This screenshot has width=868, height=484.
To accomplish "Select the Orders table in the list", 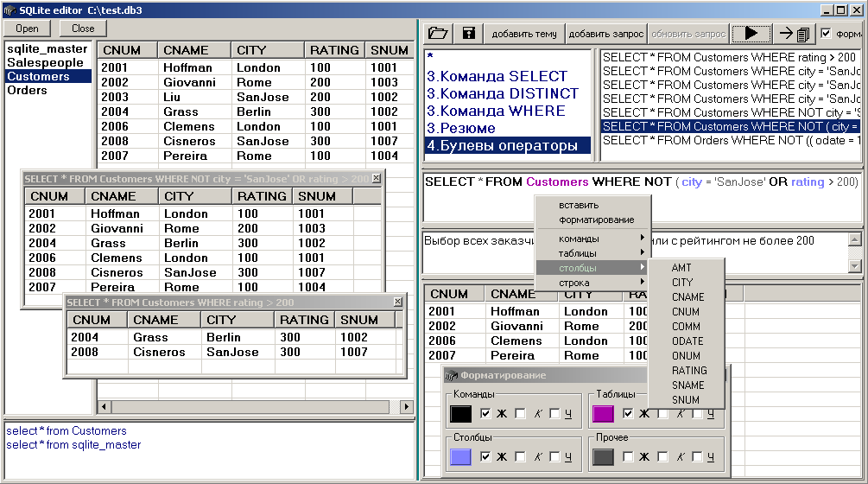I will (28, 90).
